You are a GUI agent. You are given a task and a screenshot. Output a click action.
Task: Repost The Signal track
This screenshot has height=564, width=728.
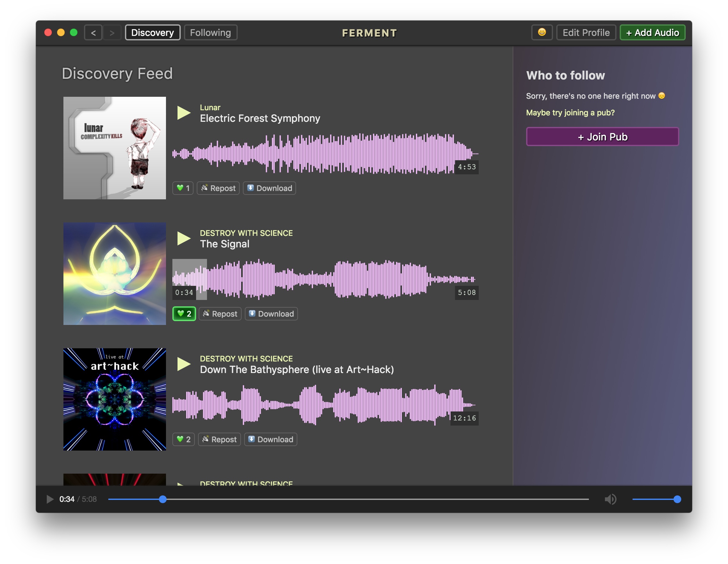[x=220, y=314]
